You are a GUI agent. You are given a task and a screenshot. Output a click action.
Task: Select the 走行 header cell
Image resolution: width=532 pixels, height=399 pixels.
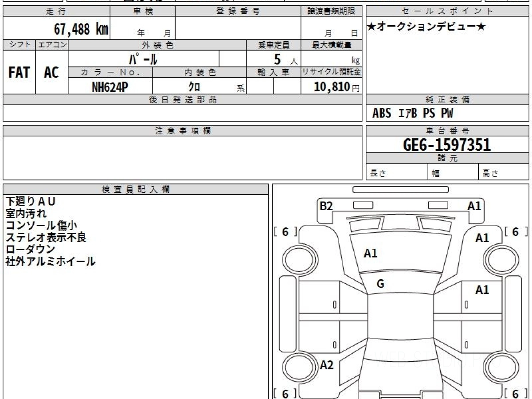pos(56,12)
